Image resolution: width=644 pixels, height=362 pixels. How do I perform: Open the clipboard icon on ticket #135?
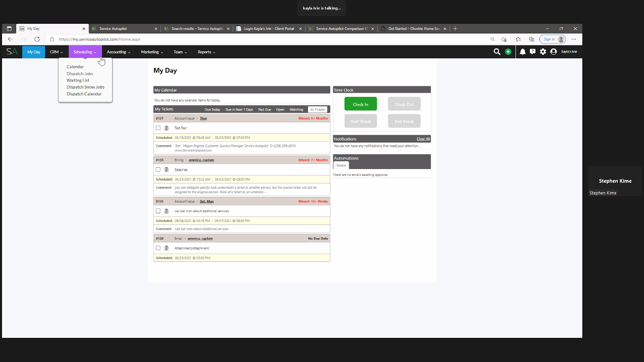coord(166,211)
